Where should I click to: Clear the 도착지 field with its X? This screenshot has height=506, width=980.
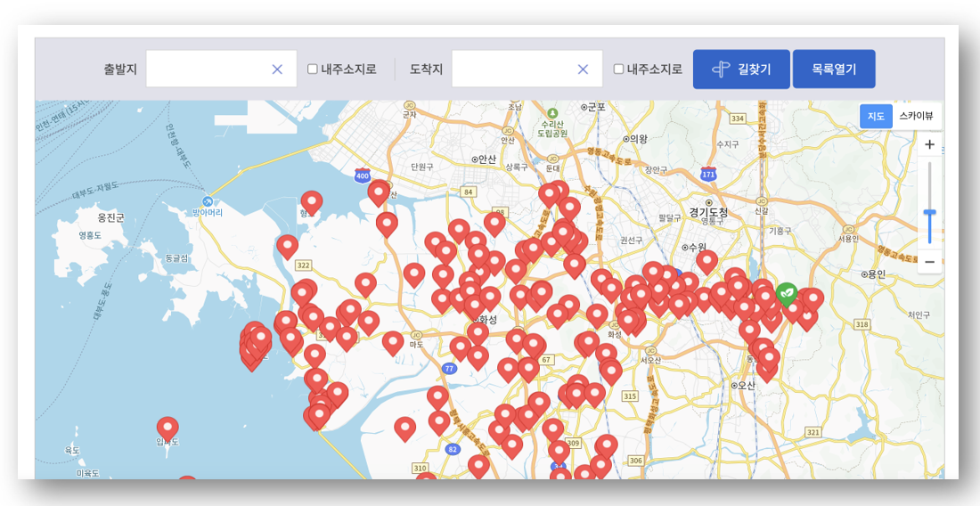tap(583, 69)
